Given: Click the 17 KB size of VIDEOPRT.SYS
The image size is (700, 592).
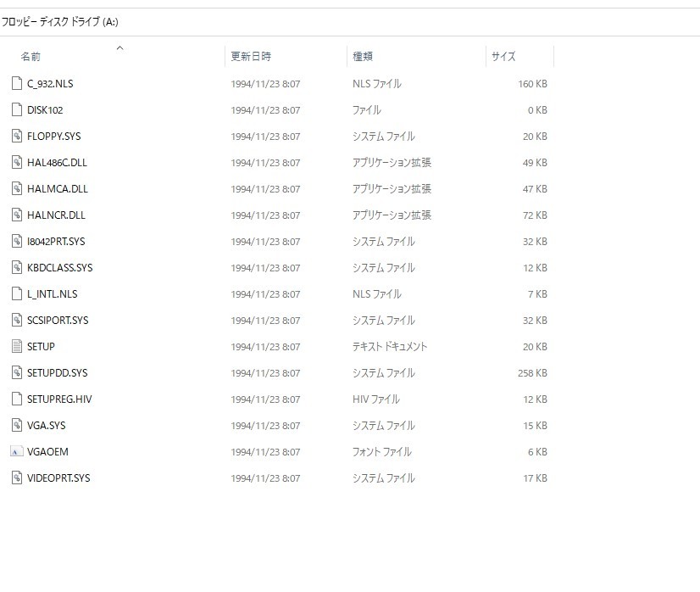Looking at the screenshot, I should click(536, 478).
